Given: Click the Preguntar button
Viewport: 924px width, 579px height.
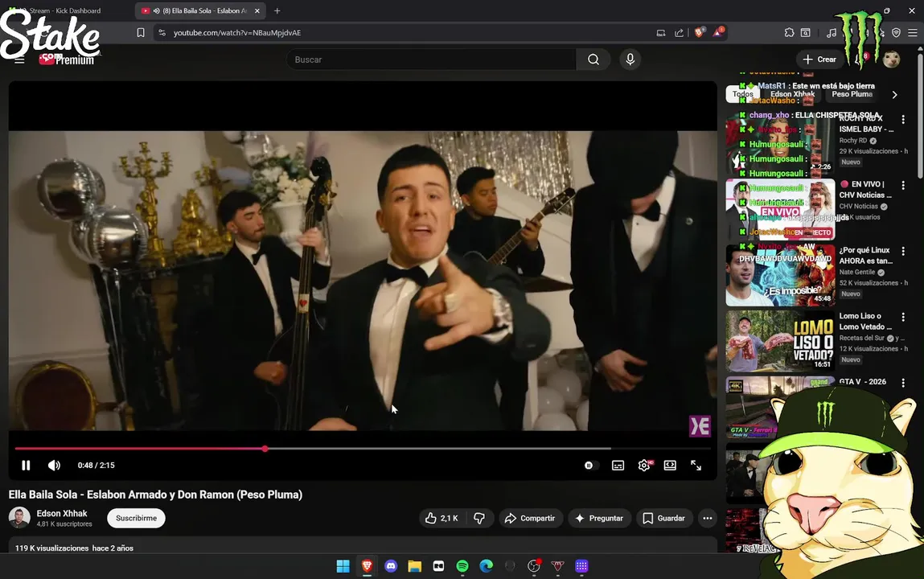Looking at the screenshot, I should coord(599,519).
